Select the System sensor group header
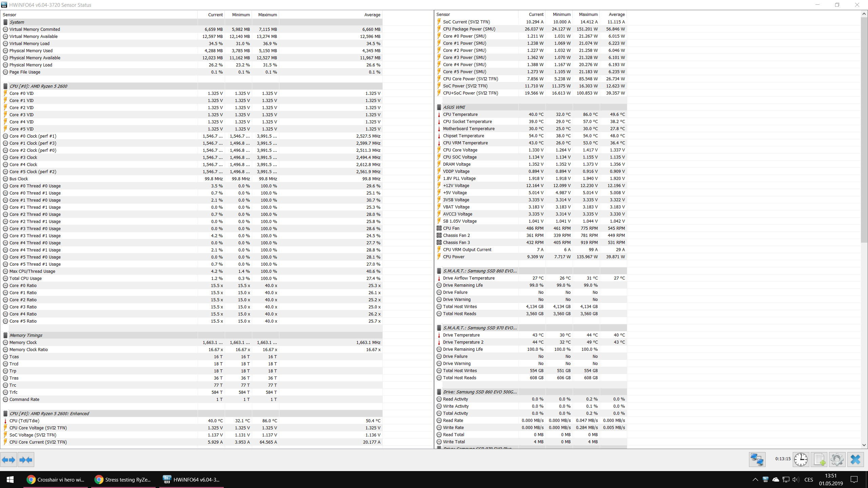The image size is (868, 488). pos(17,22)
